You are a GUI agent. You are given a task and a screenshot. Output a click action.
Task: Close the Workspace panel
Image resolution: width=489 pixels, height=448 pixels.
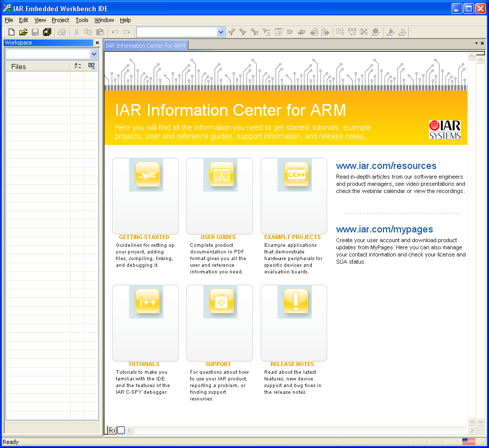coord(97,42)
